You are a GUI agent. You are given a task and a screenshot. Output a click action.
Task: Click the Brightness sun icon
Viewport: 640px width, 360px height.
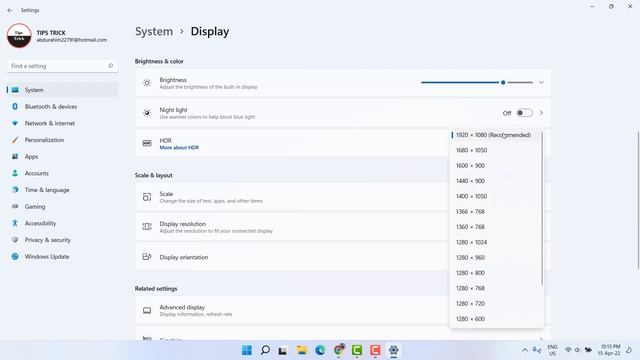pyautogui.click(x=147, y=83)
